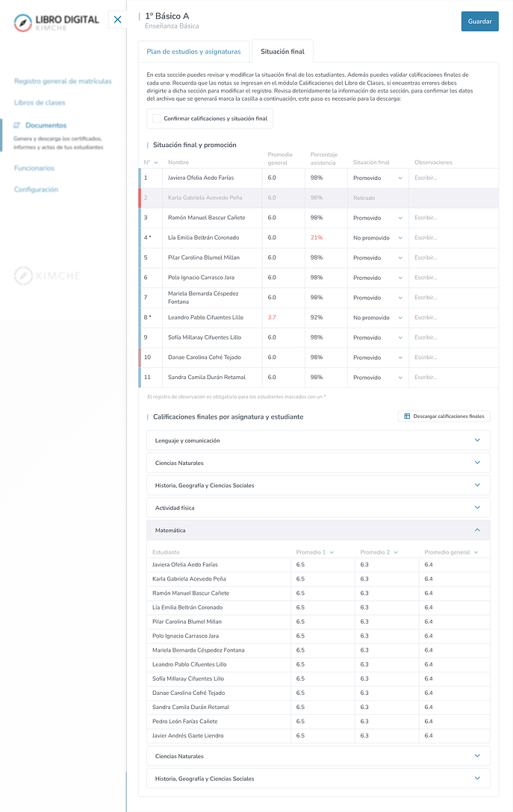The image size is (513, 812).
Task: Write observation for Sandra Camila Durán Retamal
Action: click(x=453, y=378)
